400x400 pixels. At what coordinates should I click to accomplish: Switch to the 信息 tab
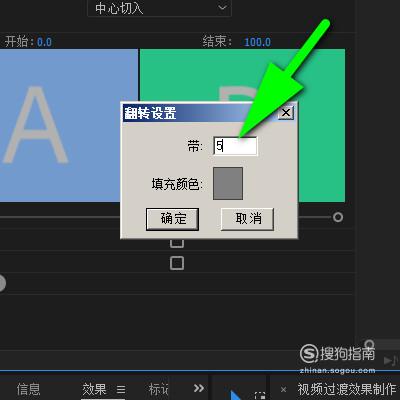pos(28,389)
